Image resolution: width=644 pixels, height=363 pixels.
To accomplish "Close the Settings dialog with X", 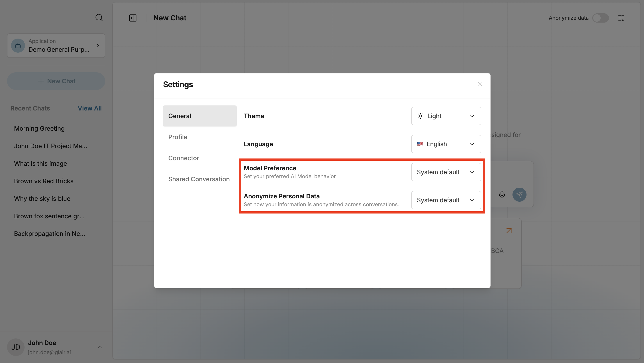I will [479, 84].
